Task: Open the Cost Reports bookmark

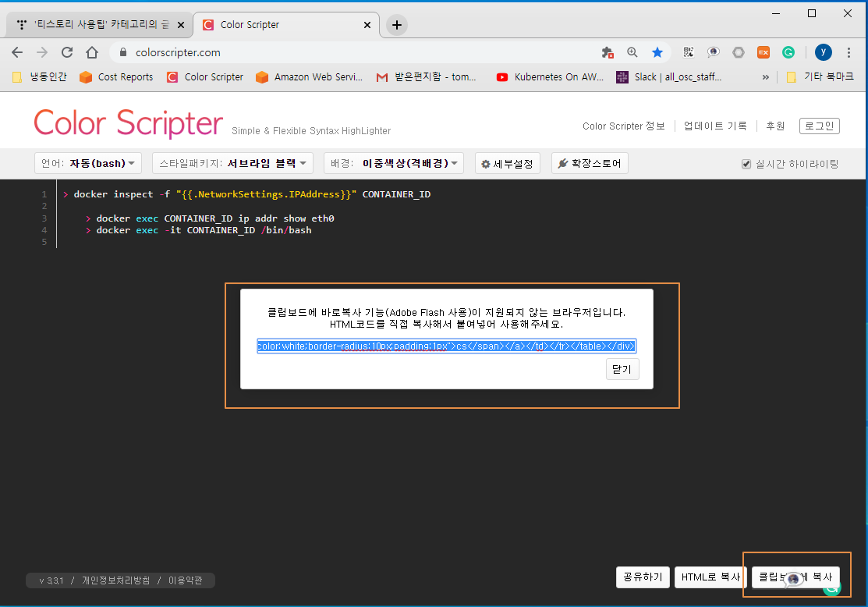Action: pyautogui.click(x=117, y=77)
